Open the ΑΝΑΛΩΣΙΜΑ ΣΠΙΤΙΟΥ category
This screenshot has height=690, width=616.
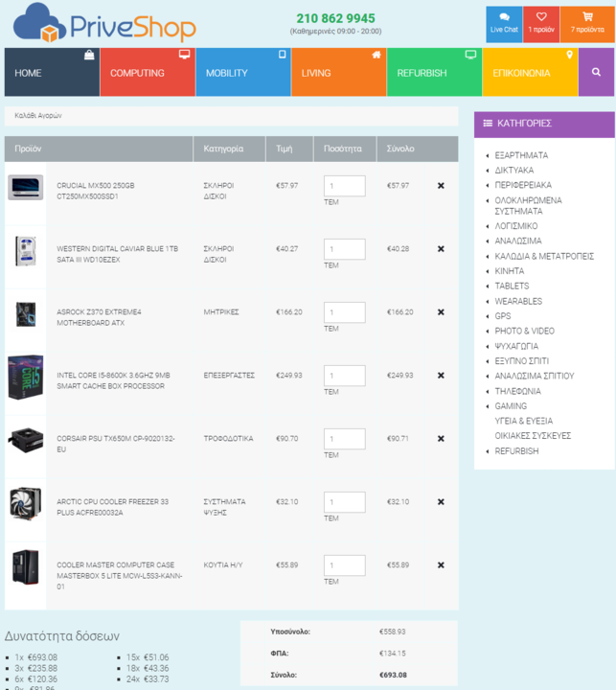[x=535, y=376]
